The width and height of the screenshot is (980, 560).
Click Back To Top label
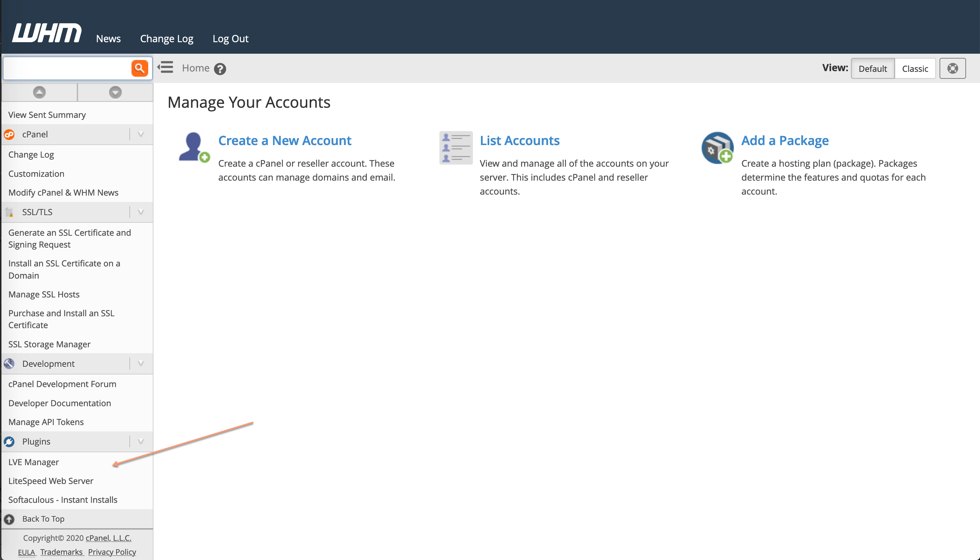(44, 519)
